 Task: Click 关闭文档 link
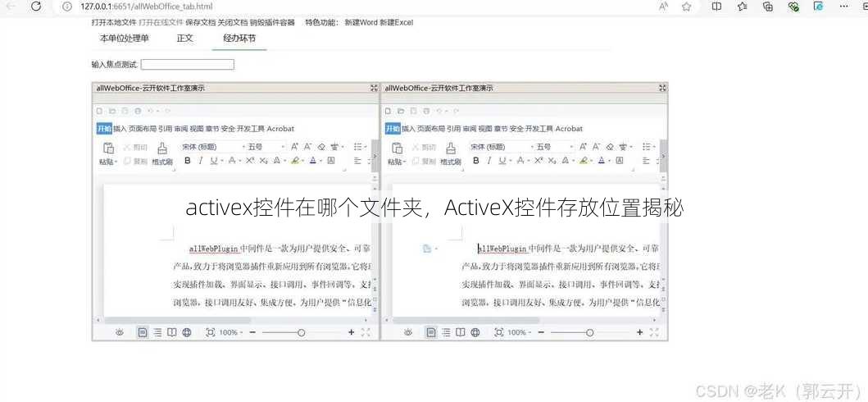(233, 23)
